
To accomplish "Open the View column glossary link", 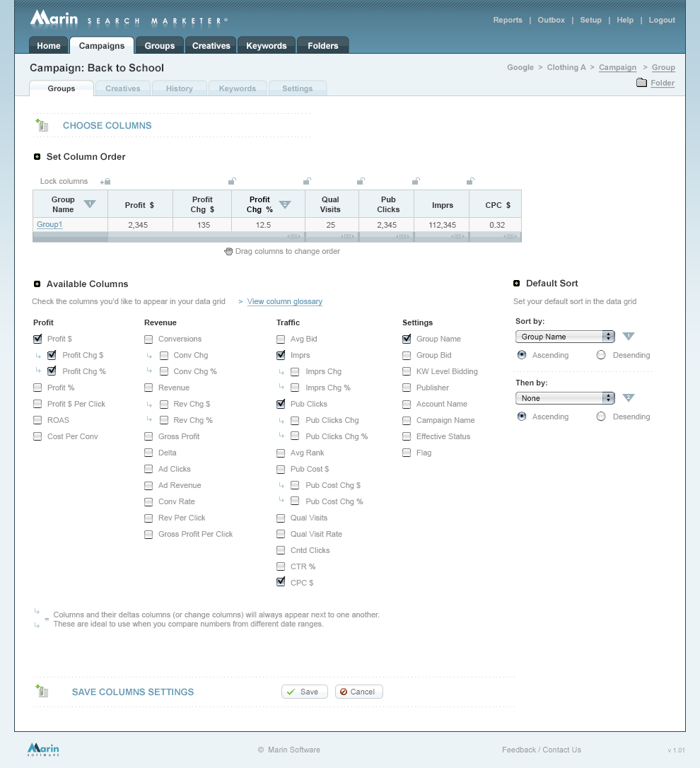I will [284, 301].
